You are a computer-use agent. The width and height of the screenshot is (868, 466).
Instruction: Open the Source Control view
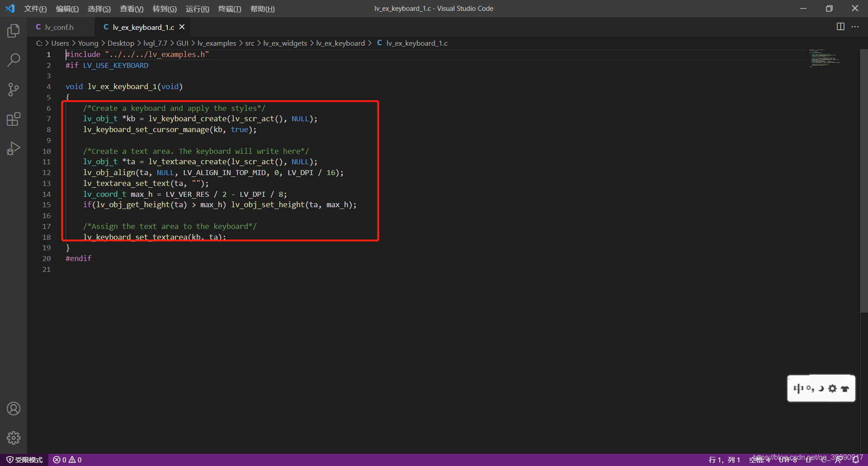(x=14, y=89)
